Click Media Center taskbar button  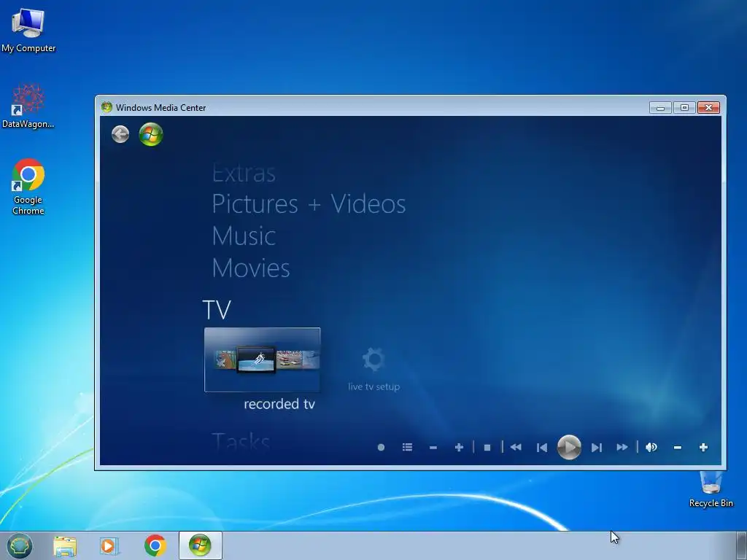coord(200,545)
